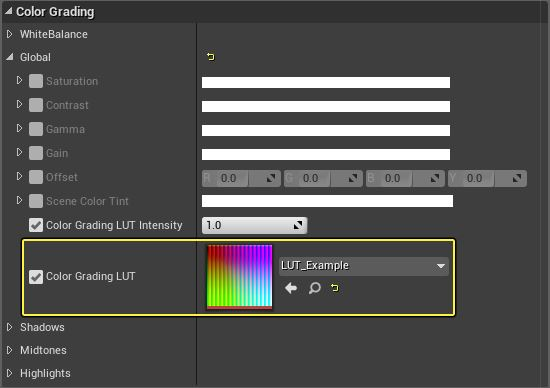
Task: Enable the Gamma checkbox
Action: tap(36, 129)
